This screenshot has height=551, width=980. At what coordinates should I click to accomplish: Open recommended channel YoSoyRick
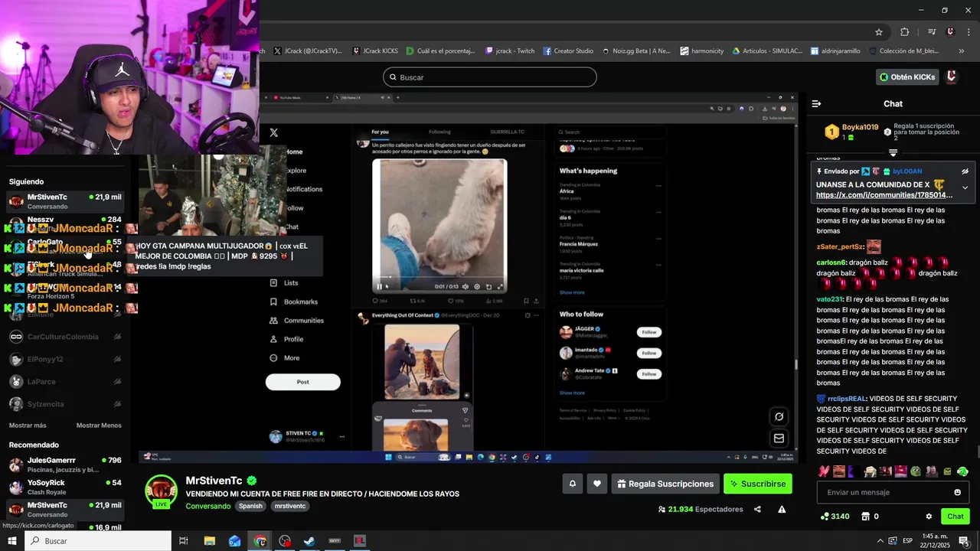(x=65, y=487)
